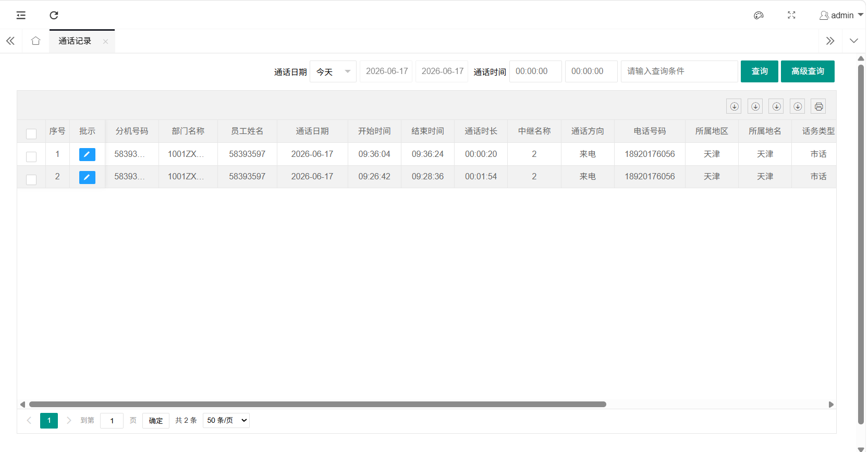
Task: Toggle fullscreen mode icon
Action: [x=791, y=15]
